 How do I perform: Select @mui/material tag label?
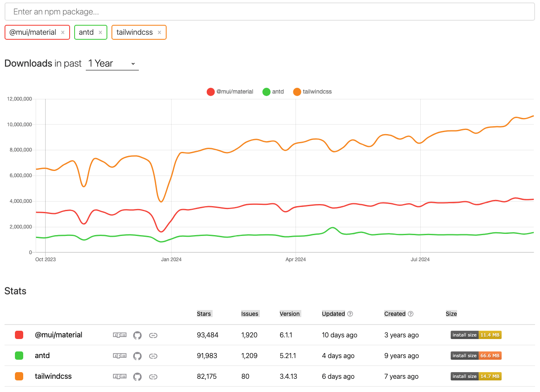click(x=33, y=32)
